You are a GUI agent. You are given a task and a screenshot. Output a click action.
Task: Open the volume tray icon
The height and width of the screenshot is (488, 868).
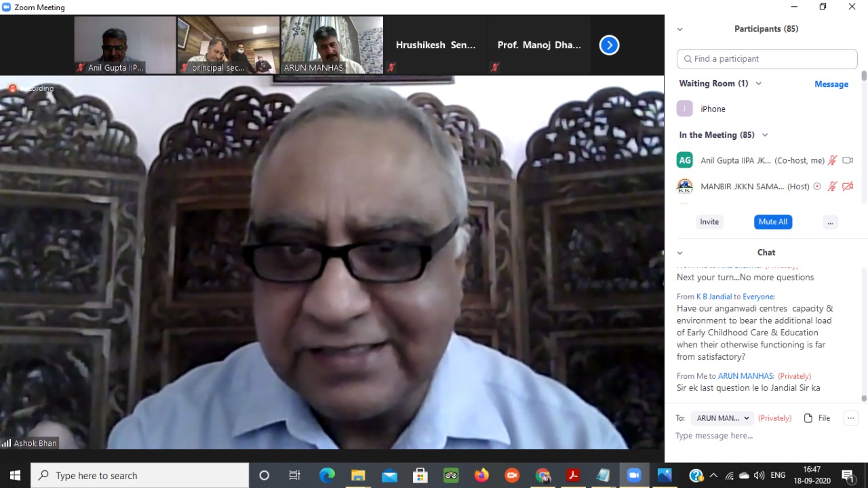759,476
